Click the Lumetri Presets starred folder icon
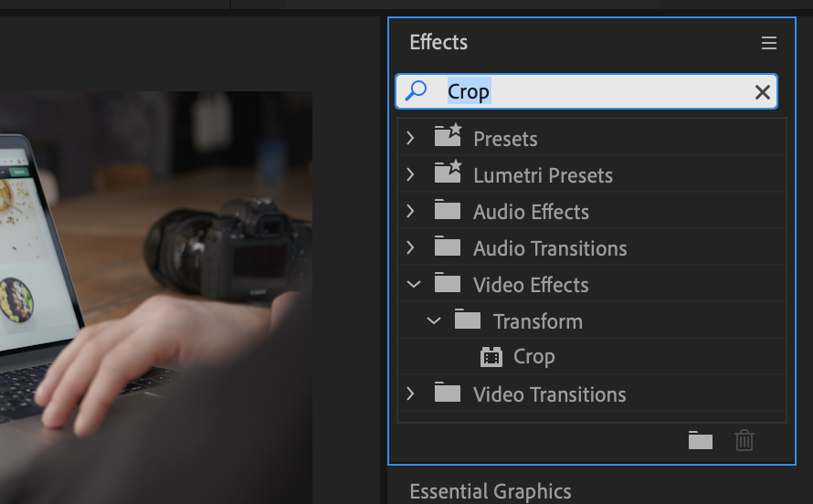Screen dimensions: 813x504 [448, 174]
